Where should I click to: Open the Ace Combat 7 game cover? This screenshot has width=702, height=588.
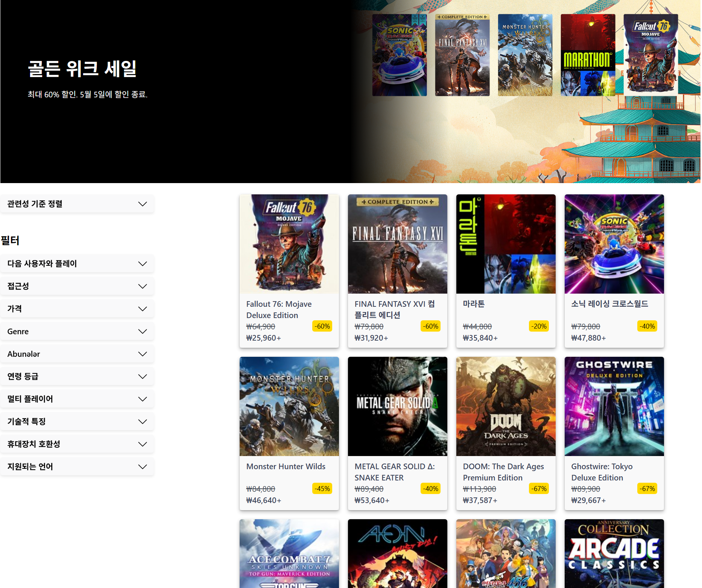point(289,553)
